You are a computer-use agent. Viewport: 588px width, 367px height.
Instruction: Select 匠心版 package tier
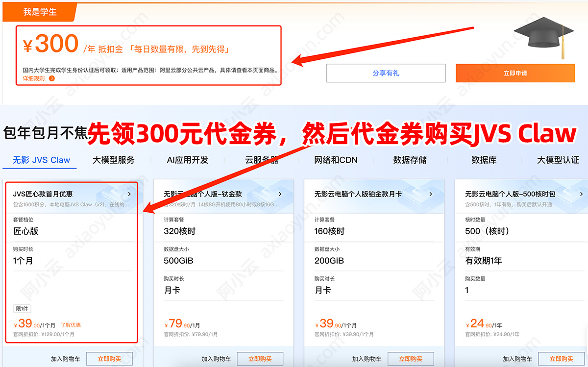(x=25, y=231)
